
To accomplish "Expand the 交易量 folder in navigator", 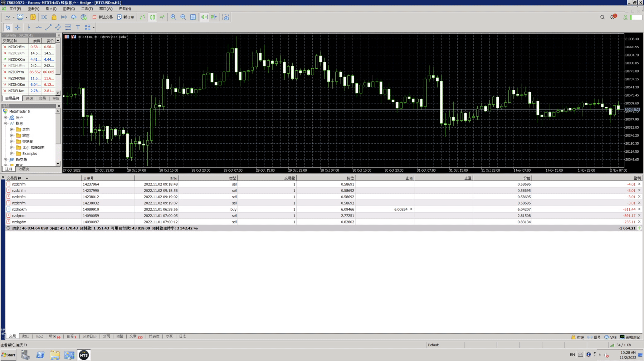I will [x=12, y=142].
